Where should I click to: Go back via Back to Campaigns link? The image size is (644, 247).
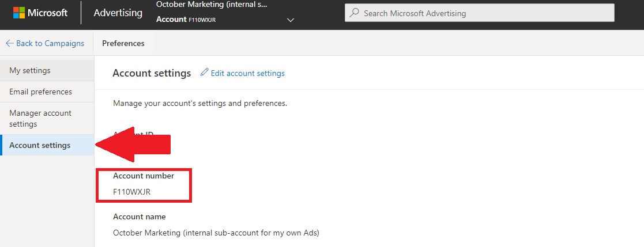point(45,43)
